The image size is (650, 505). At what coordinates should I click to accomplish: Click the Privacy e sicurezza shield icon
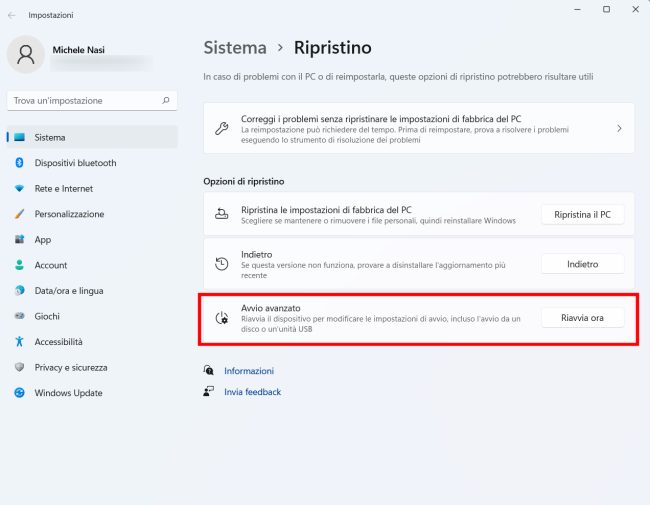(19, 367)
